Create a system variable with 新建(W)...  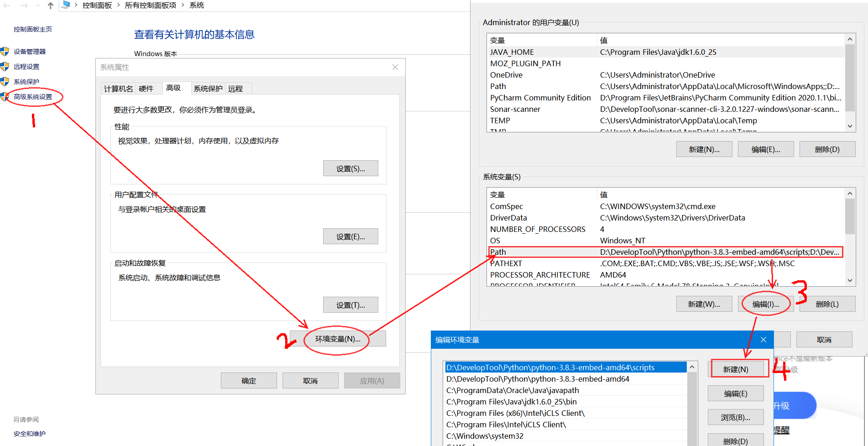[x=704, y=304]
